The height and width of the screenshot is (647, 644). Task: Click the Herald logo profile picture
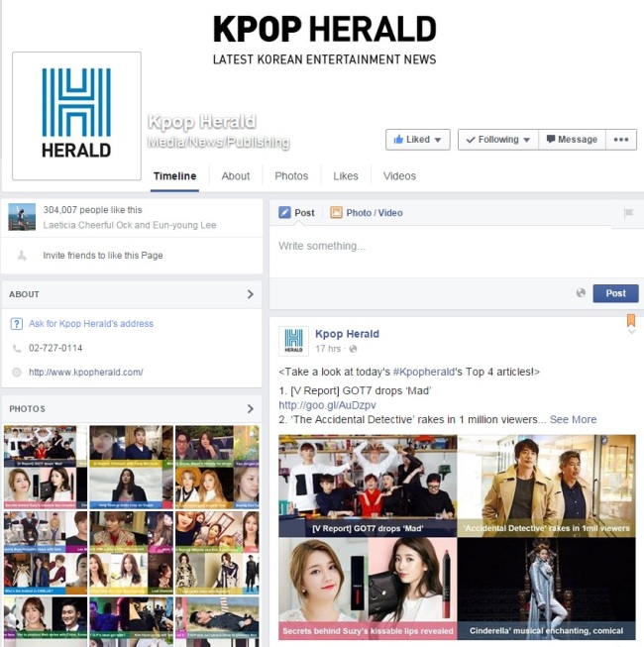(x=76, y=116)
